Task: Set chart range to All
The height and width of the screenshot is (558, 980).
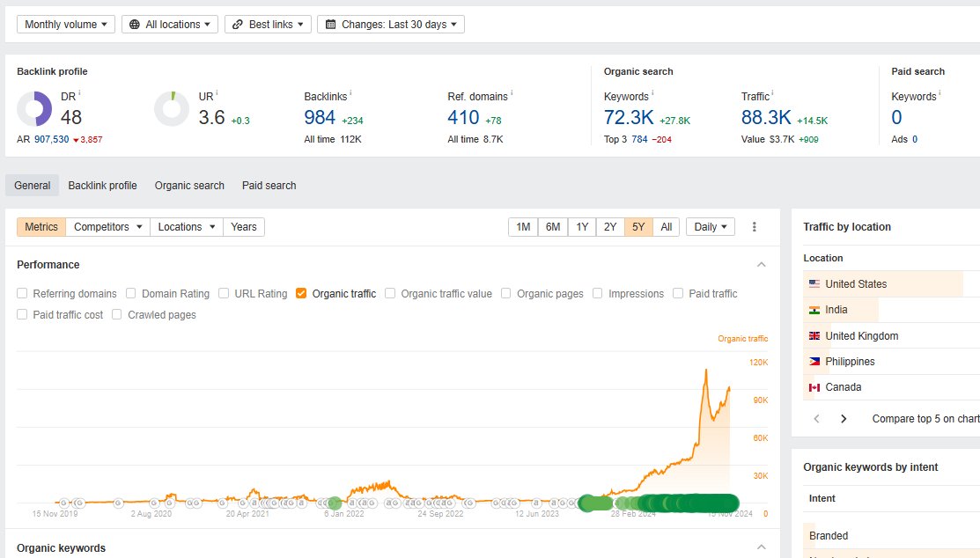Action: 667,227
